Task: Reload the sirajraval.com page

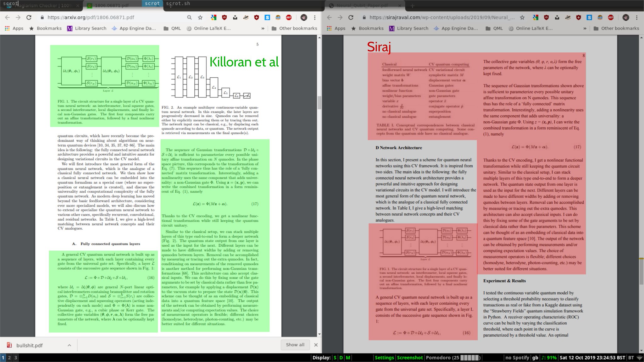Action: click(351, 17)
